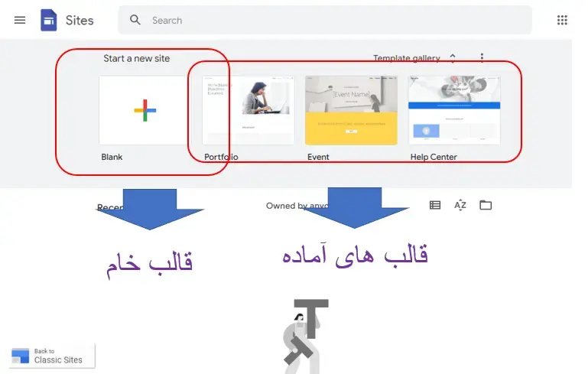Image resolution: width=588 pixels, height=374 pixels.
Task: Open the AZ sort options
Action: click(x=460, y=205)
